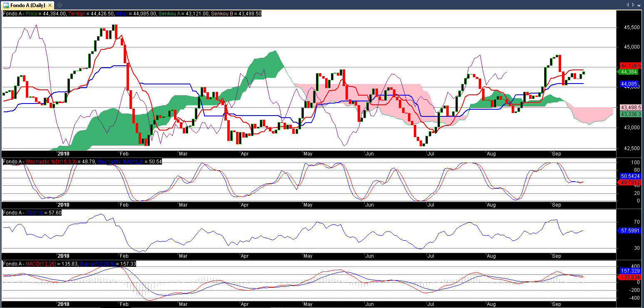
Task: Click the May label on the RSI timeline
Action: point(308,256)
